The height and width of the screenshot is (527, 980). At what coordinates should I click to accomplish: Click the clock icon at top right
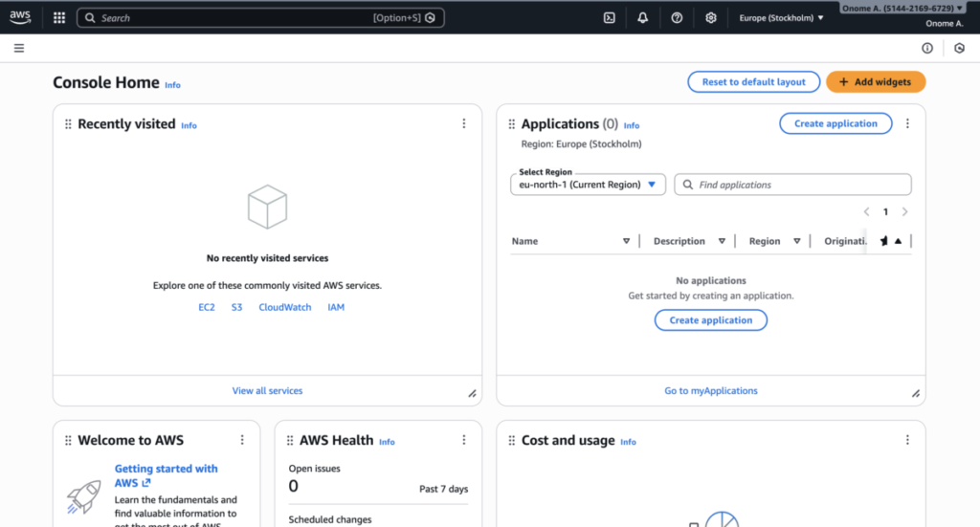click(x=959, y=48)
